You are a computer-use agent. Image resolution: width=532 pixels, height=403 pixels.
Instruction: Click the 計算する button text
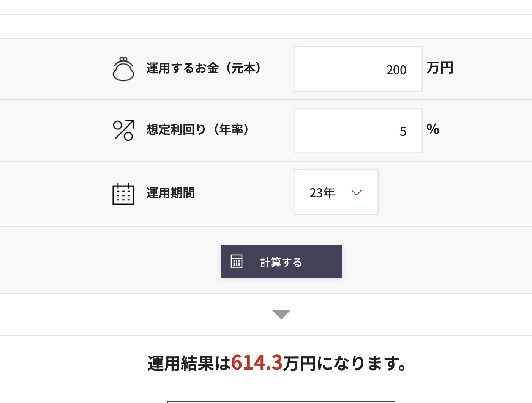pos(281,262)
